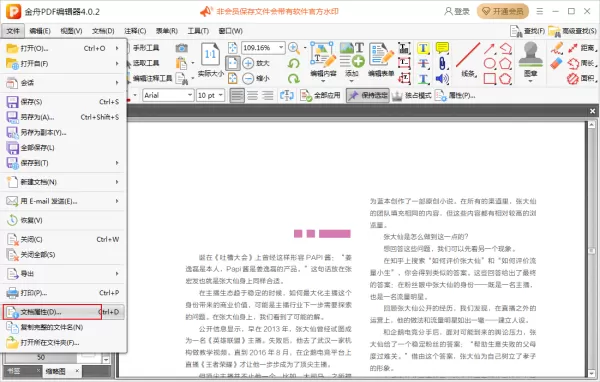Choose Print (打印) menu item
The image size is (600, 382).
[x=64, y=293]
